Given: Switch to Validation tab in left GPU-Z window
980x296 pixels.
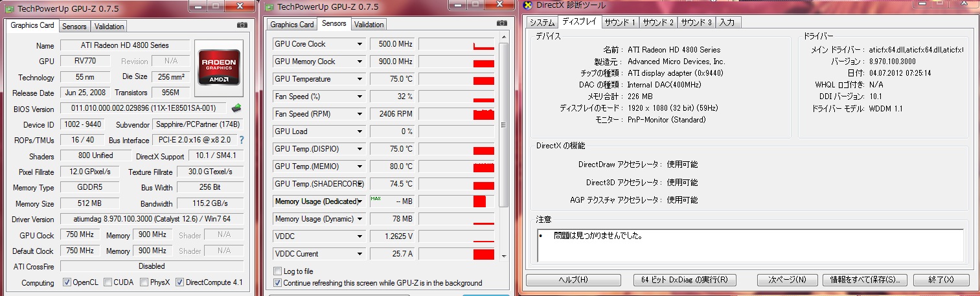Looking at the screenshot, I should point(109,27).
